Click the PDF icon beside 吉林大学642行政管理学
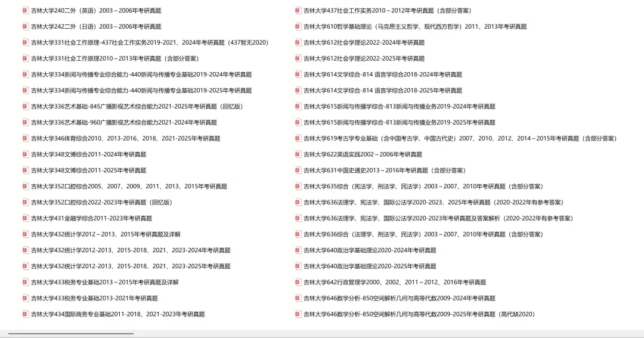This screenshot has height=338, width=644. (x=298, y=283)
